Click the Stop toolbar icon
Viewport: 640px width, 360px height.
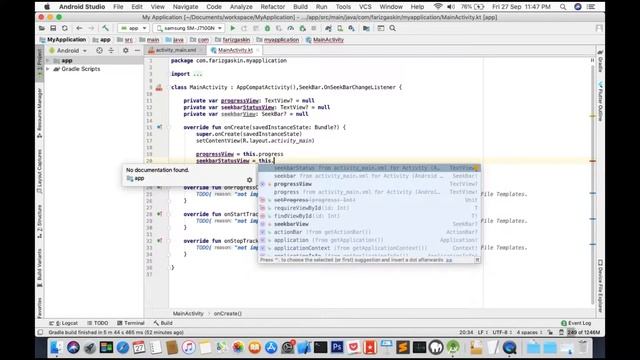(314, 28)
